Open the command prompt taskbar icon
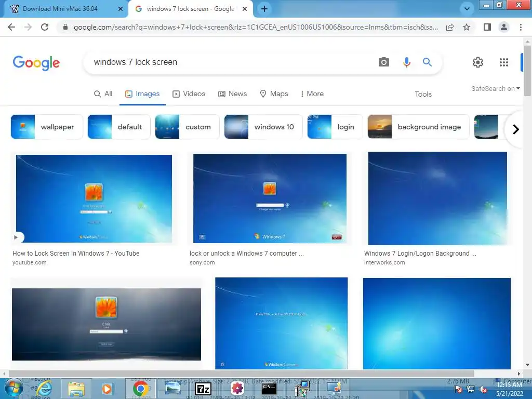The height and width of the screenshot is (399, 532). point(269,389)
